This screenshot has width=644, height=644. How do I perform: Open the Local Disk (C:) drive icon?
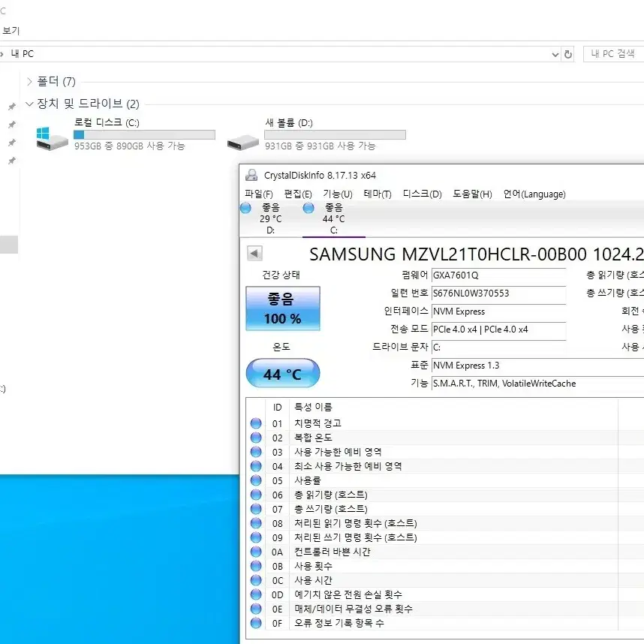tap(52, 138)
